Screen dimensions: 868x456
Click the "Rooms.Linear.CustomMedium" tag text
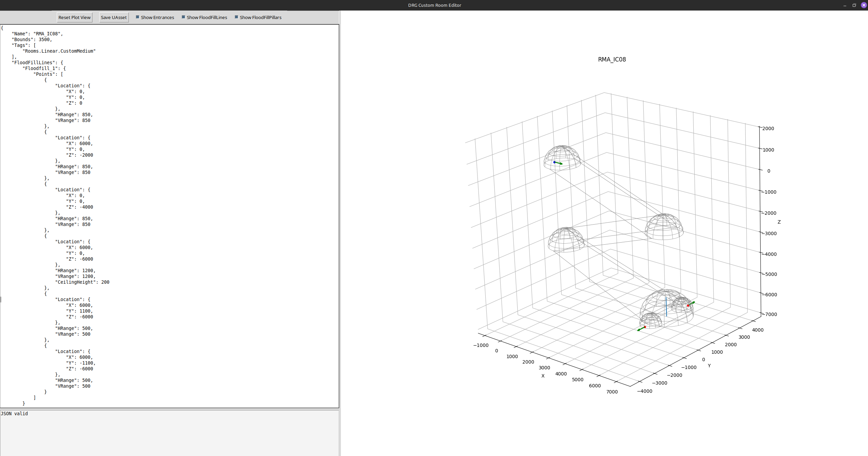tap(59, 51)
